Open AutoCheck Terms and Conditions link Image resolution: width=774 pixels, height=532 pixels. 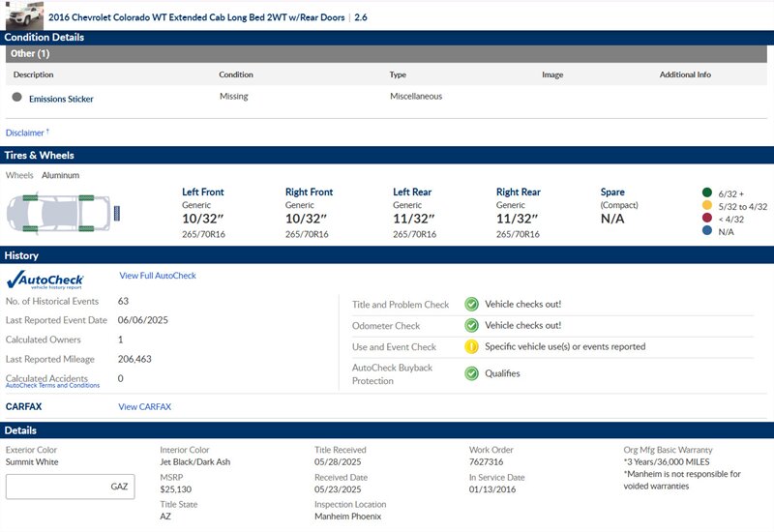[52, 386]
